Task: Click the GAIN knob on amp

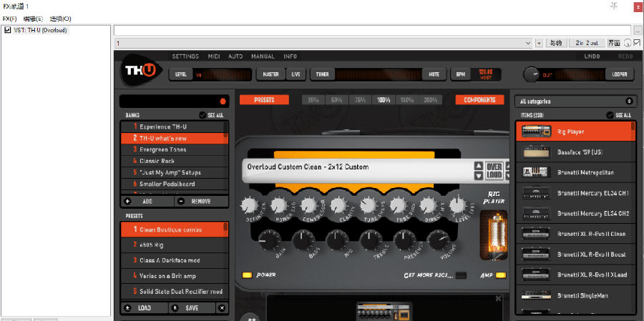Action: [x=270, y=240]
